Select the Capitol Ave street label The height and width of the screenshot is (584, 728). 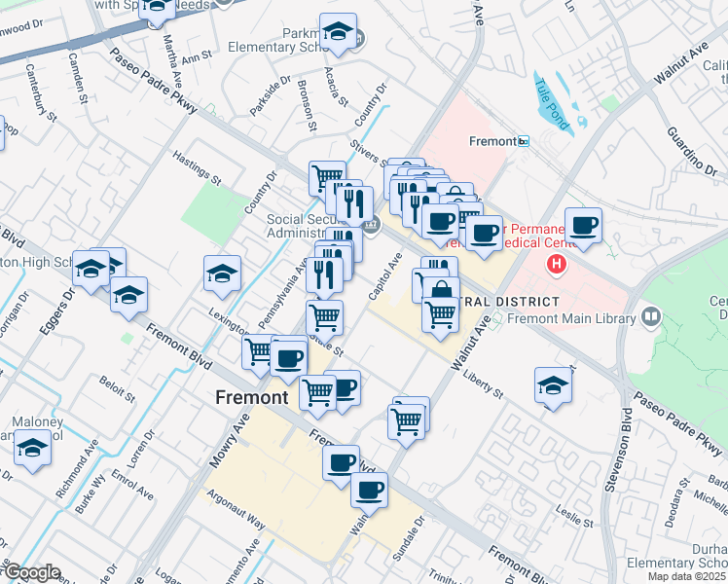click(x=384, y=276)
